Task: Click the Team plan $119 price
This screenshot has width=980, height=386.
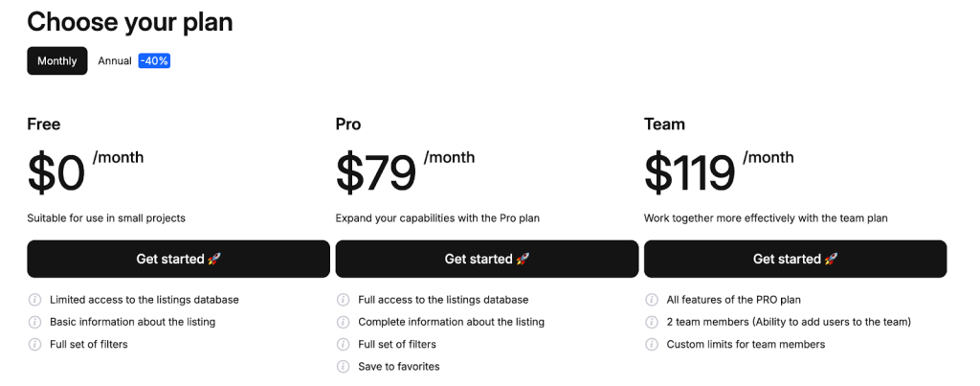Action: [689, 173]
